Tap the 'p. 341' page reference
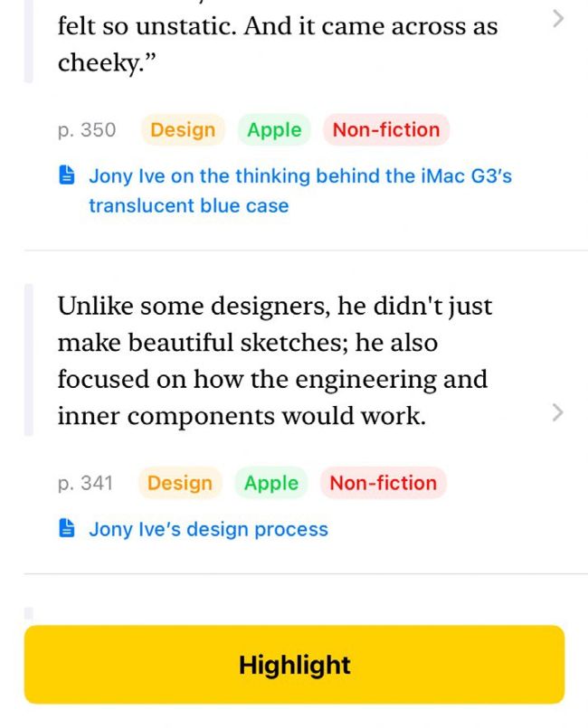 (85, 483)
